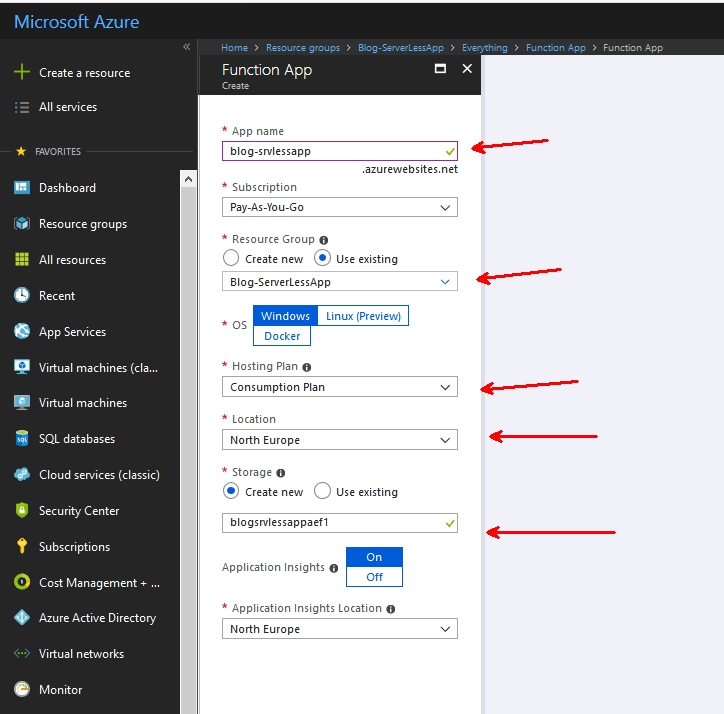Maximize the Function App blade

click(440, 69)
